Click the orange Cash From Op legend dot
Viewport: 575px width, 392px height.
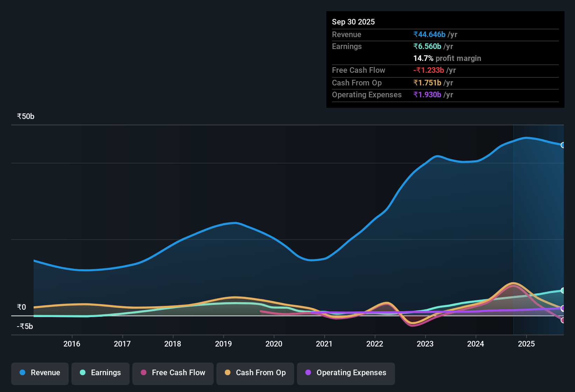(228, 373)
